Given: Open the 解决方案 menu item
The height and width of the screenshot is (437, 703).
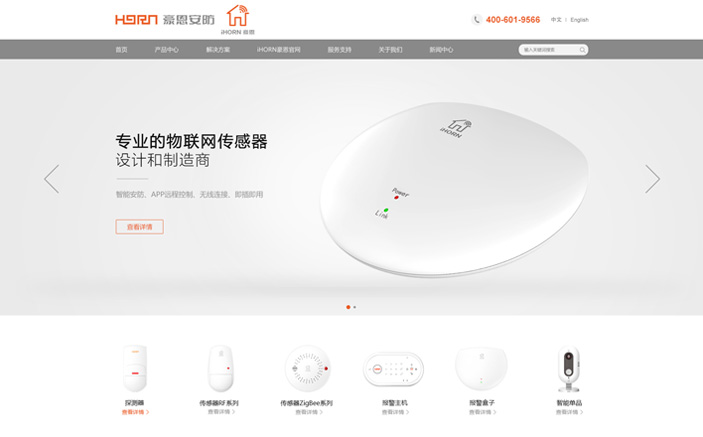Looking at the screenshot, I should (218, 50).
